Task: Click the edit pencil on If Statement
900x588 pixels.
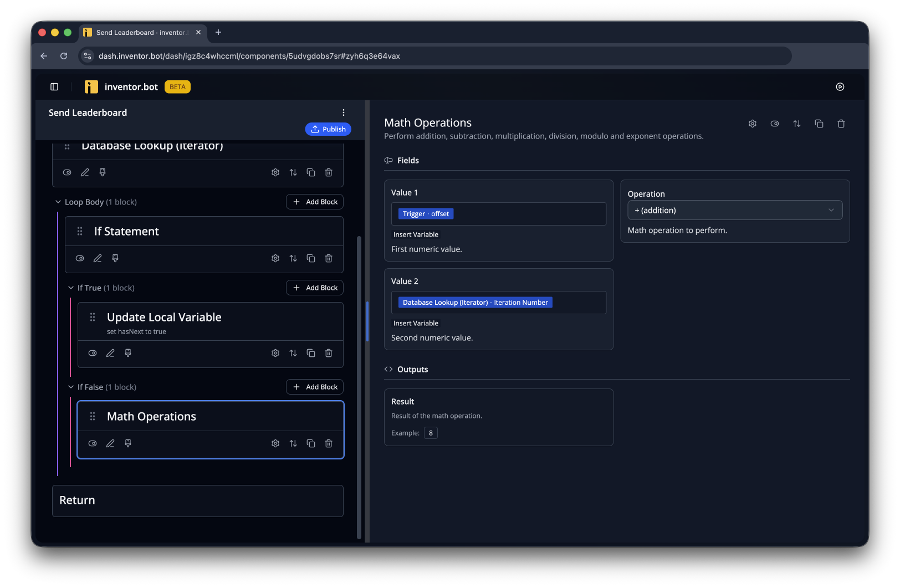Action: click(98, 258)
